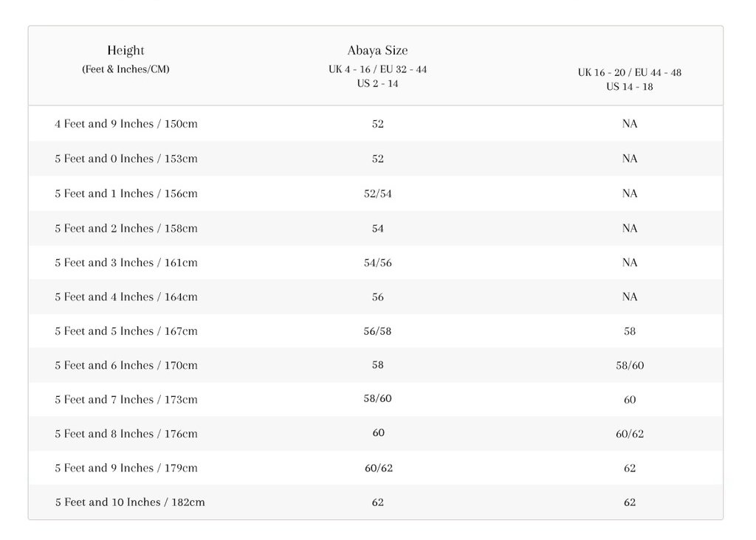Select the 4 Feet and 9 Inches row

[x=376, y=123]
